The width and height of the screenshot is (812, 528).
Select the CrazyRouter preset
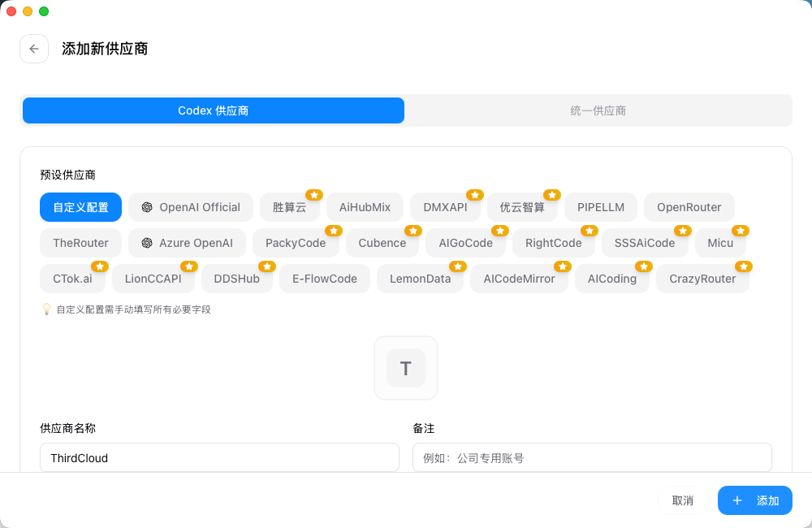click(x=702, y=279)
